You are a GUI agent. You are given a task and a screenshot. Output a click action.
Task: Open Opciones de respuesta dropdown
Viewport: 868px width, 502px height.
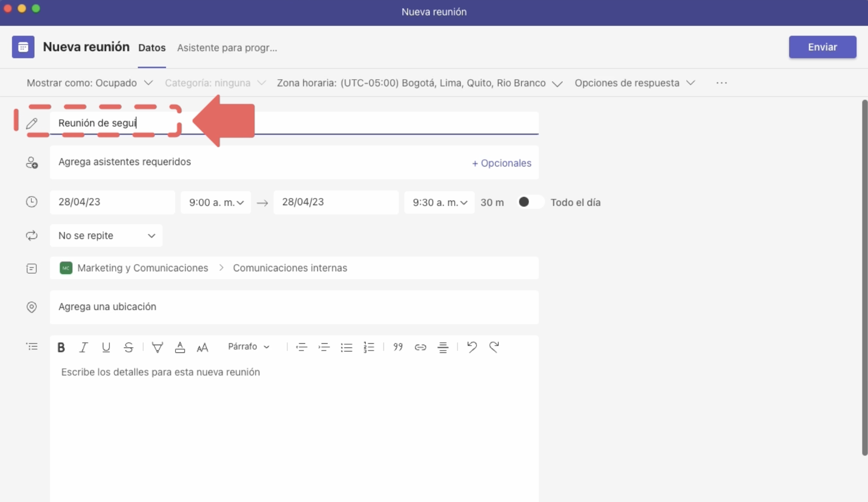point(635,83)
